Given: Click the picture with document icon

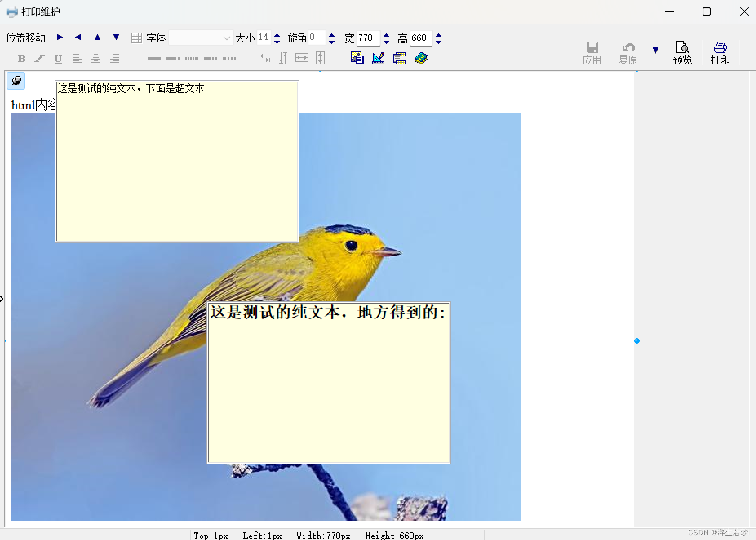Looking at the screenshot, I should [357, 58].
